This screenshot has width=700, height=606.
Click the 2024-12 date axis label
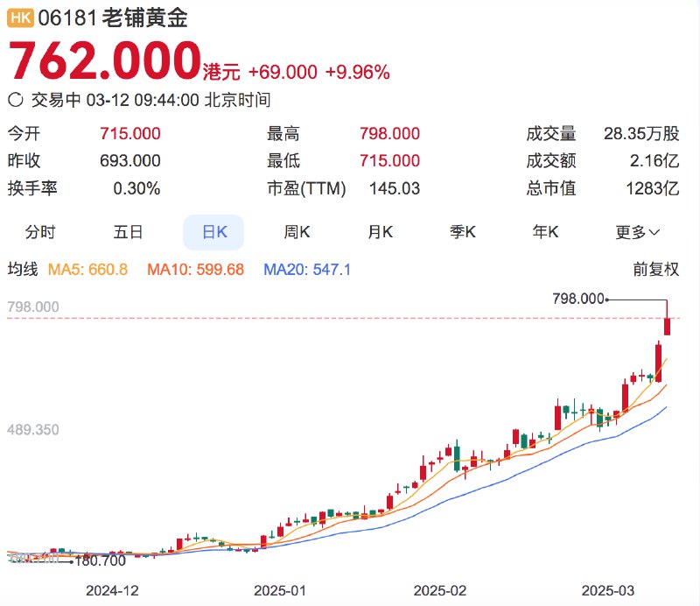(x=112, y=591)
